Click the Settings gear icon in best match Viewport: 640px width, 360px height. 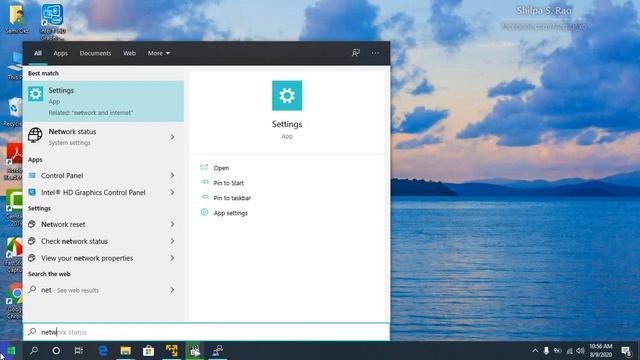point(36,94)
